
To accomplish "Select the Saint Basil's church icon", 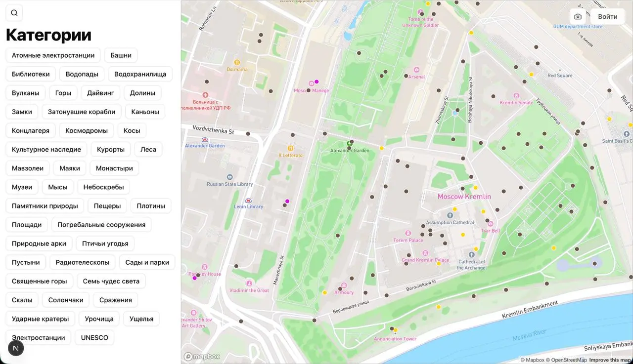I will pyautogui.click(x=627, y=134).
